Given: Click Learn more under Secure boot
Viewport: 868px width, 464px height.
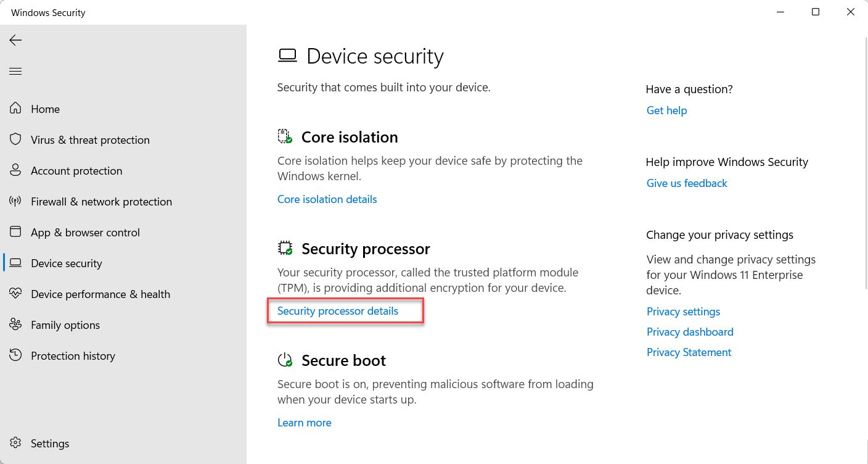Looking at the screenshot, I should pos(305,423).
